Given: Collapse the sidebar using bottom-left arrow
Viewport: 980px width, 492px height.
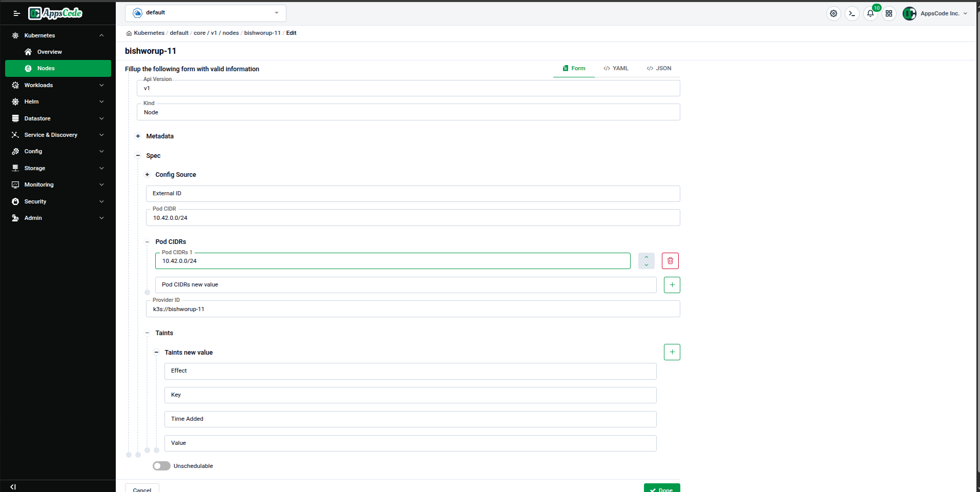Looking at the screenshot, I should tap(13, 486).
